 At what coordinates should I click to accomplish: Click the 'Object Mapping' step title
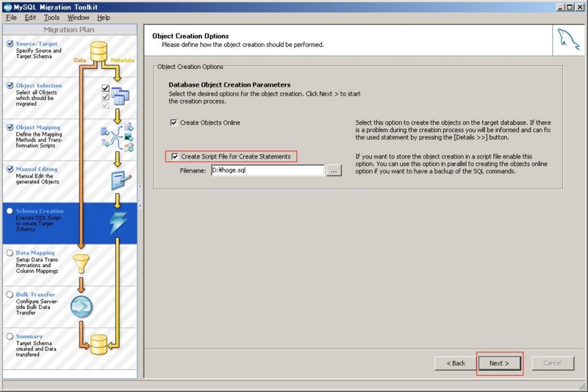tap(38, 127)
